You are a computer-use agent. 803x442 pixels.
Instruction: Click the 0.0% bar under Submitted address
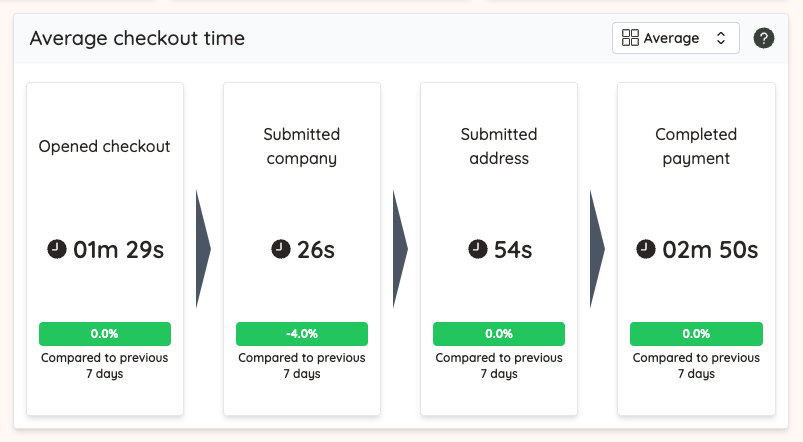pyautogui.click(x=499, y=334)
